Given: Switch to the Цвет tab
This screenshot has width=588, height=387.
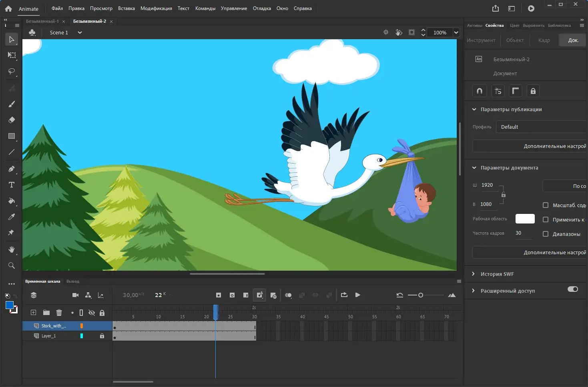Looking at the screenshot, I should coord(514,25).
